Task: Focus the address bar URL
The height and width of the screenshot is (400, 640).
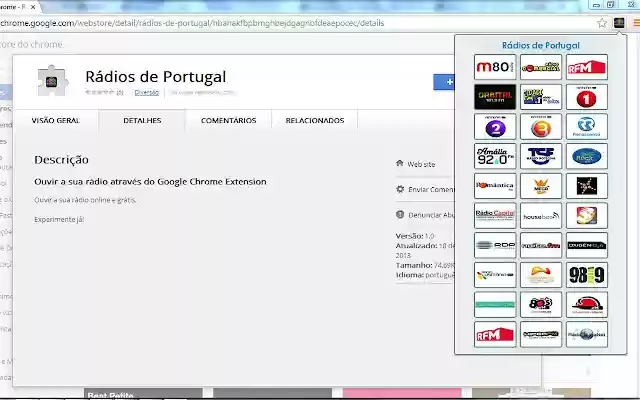Action: (192, 23)
